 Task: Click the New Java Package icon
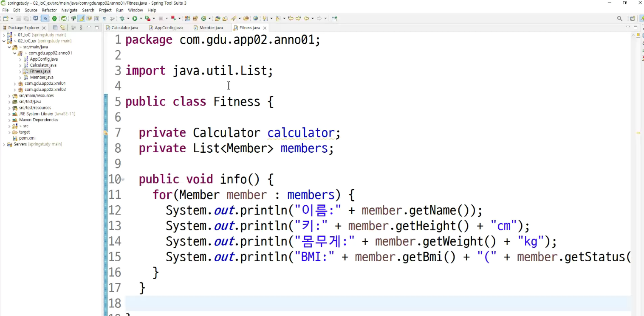pyautogui.click(x=195, y=18)
